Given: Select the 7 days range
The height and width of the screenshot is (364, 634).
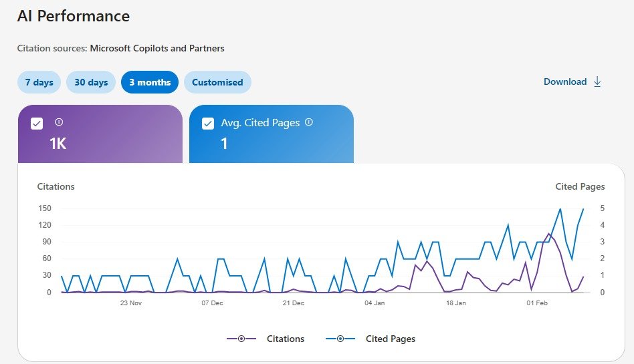Looking at the screenshot, I should click(x=39, y=82).
